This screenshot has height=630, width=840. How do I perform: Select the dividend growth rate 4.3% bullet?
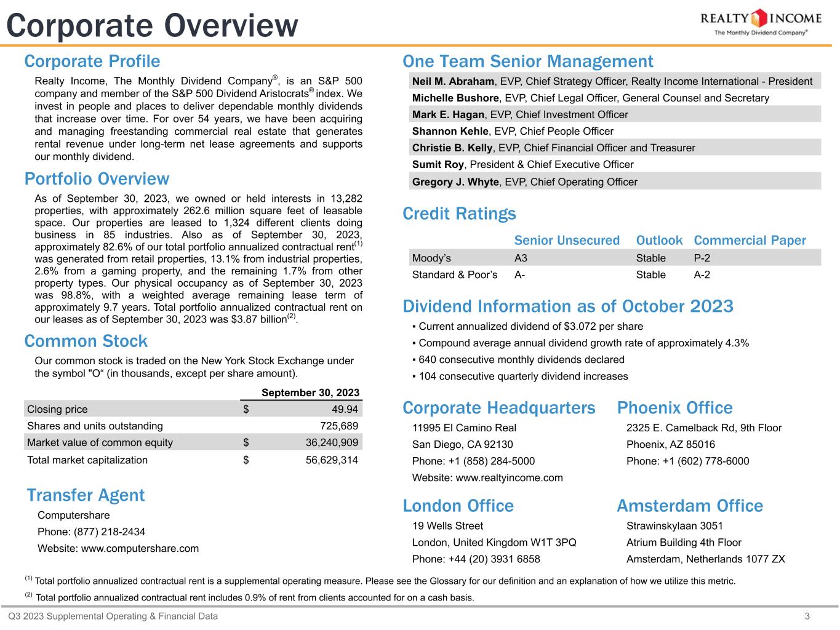[x=580, y=343]
